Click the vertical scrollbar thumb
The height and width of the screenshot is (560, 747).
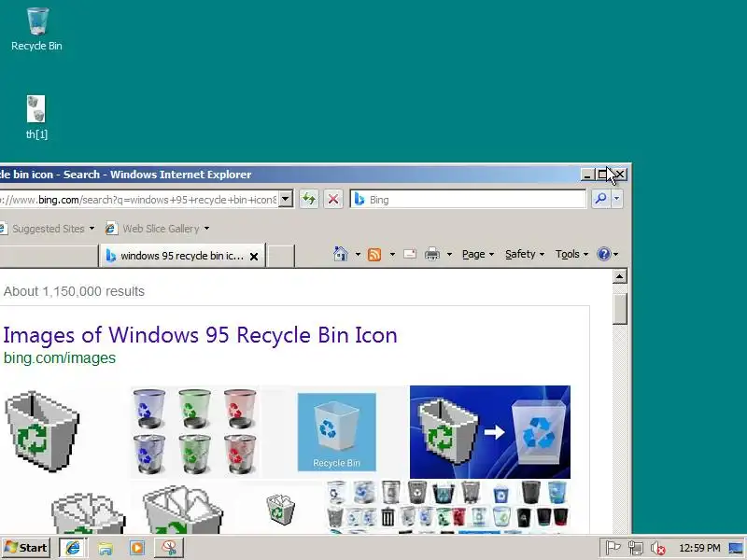click(x=619, y=309)
